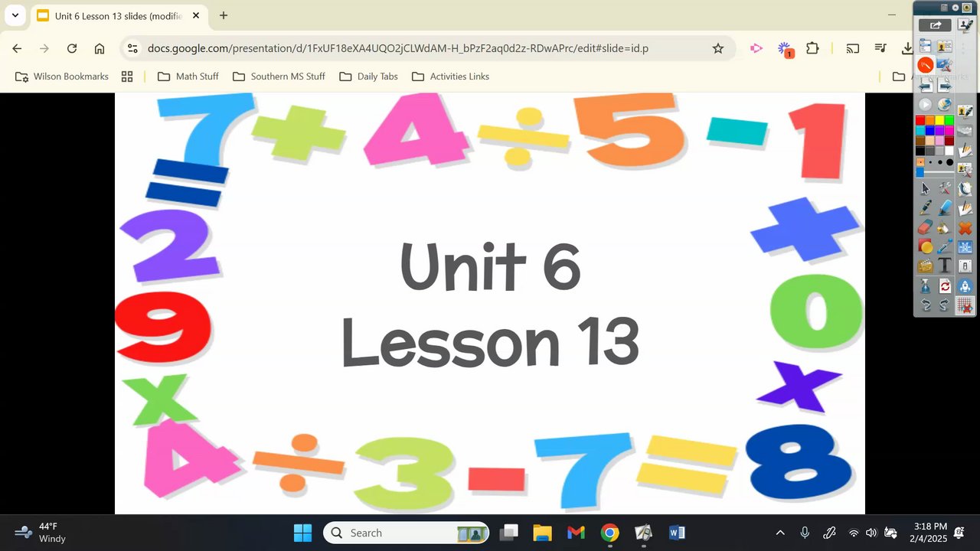
Task: Click the Unit 6 Lesson 13 slide
Action: tap(490, 303)
